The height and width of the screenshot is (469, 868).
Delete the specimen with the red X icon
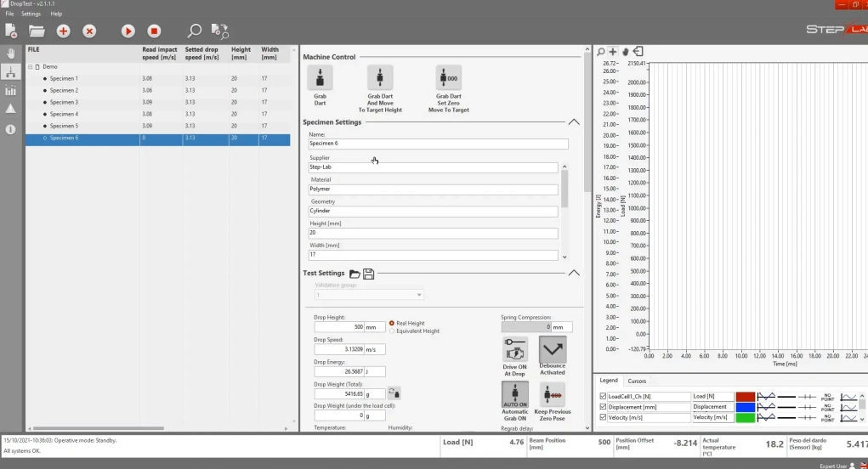pyautogui.click(x=89, y=31)
